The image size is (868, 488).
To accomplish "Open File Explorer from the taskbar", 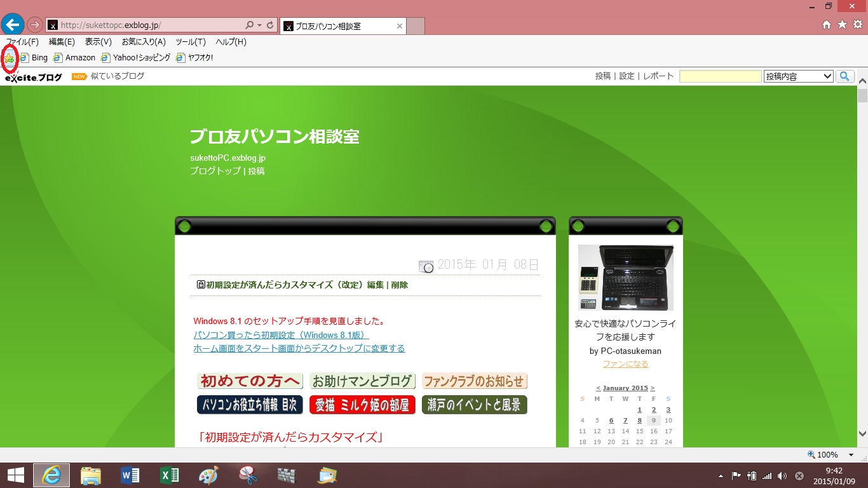I will pyautogui.click(x=91, y=475).
